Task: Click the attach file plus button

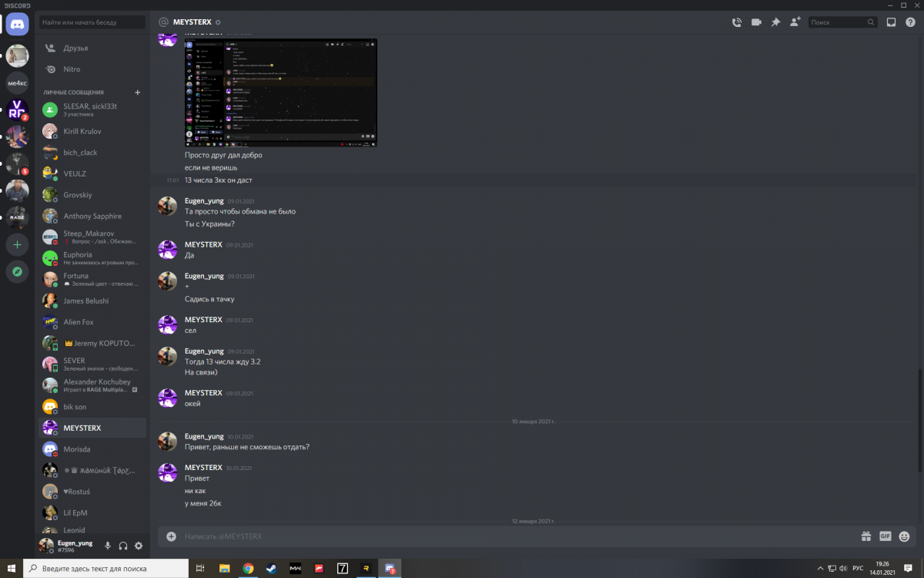Action: (171, 536)
